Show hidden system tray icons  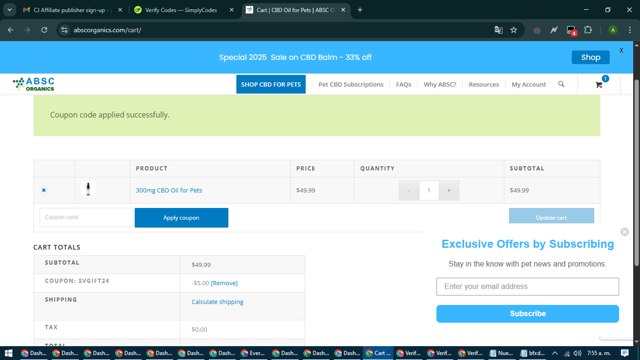tap(555, 353)
